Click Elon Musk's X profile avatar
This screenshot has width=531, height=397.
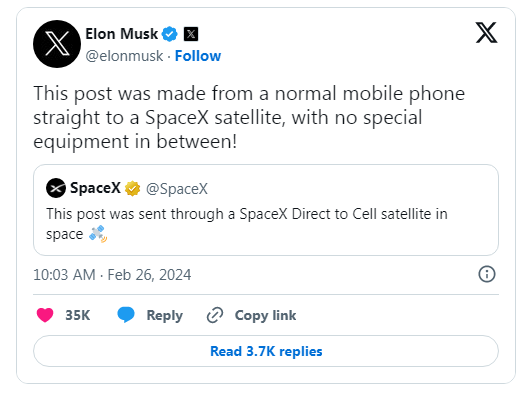(57, 44)
